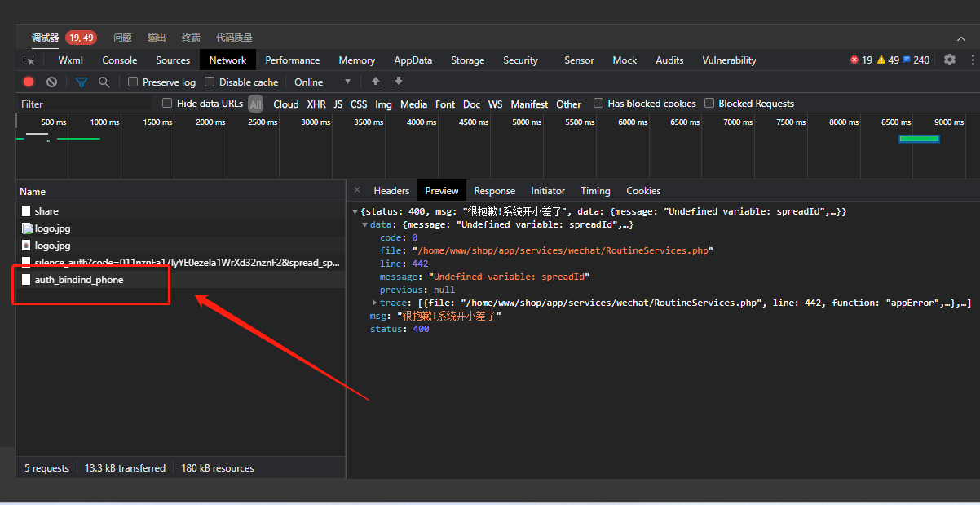Collapse the data object triangle
Image resolution: width=980 pixels, height=505 pixels.
pyautogui.click(x=364, y=224)
